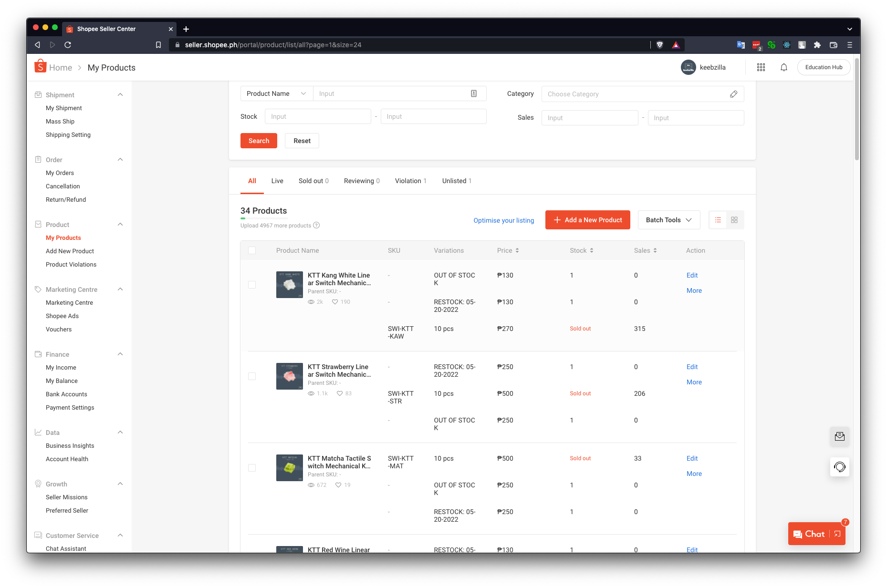Open Optimise your listing link

point(504,220)
